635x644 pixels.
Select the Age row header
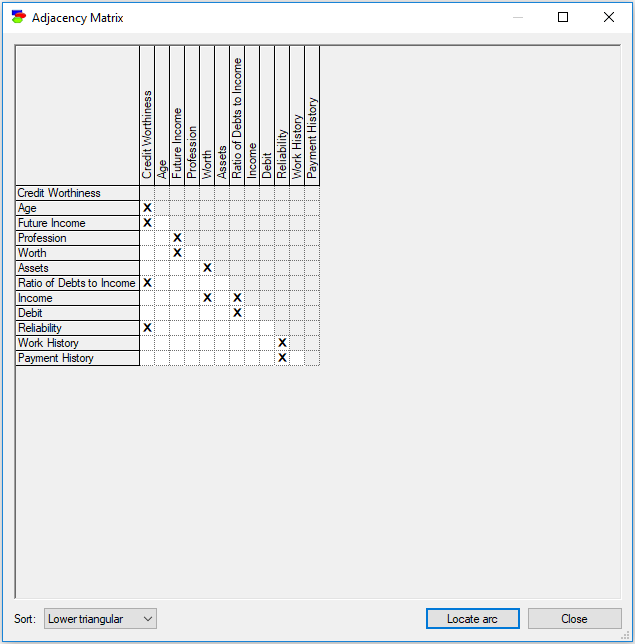(78, 208)
